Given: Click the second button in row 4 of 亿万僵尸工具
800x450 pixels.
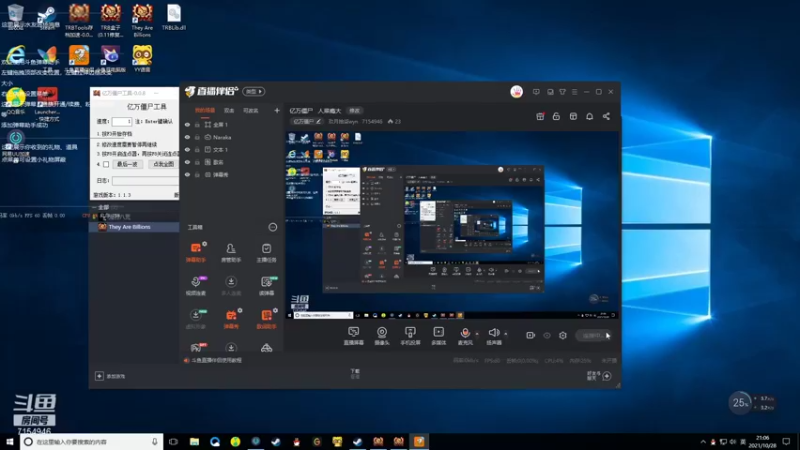Looking at the screenshot, I should point(163,164).
